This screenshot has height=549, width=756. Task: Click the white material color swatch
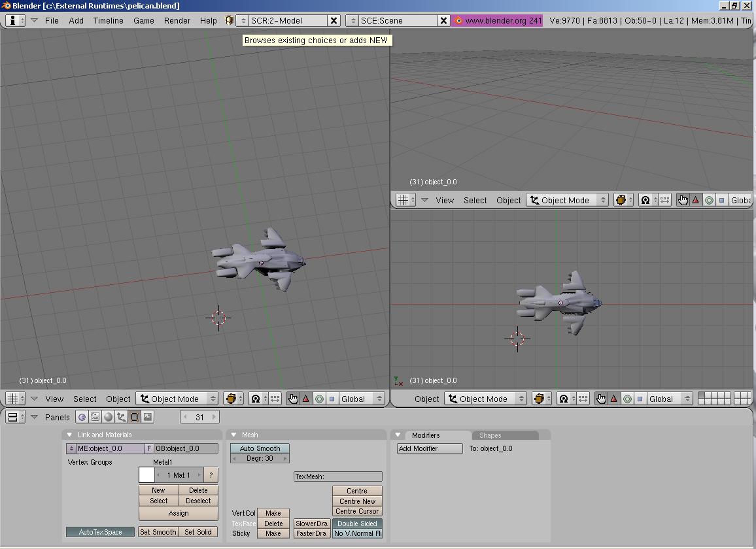pos(146,475)
